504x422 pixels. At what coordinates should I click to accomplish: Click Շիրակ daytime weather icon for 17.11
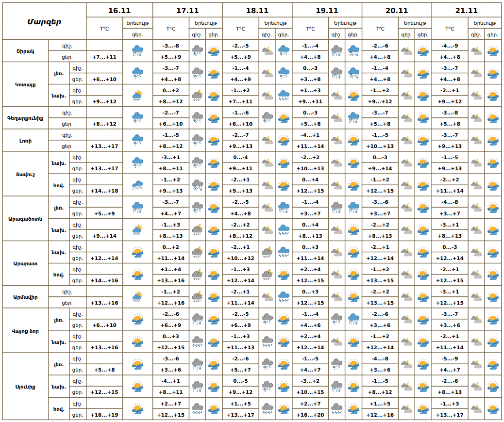tap(214, 50)
